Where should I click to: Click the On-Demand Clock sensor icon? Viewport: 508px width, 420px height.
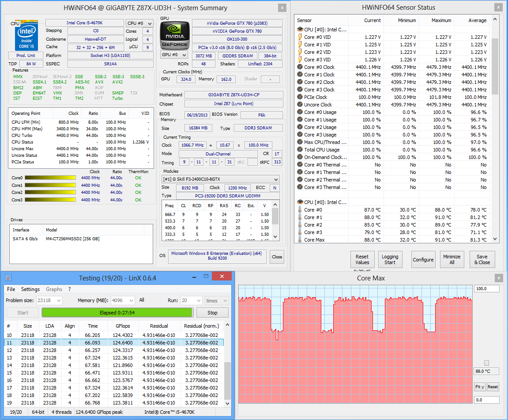[x=300, y=157]
